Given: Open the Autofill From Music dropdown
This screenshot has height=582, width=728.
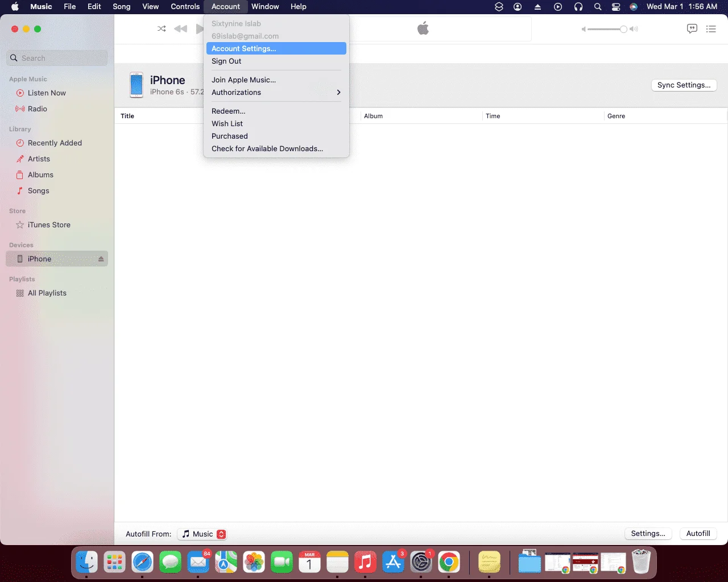Looking at the screenshot, I should click(x=202, y=534).
